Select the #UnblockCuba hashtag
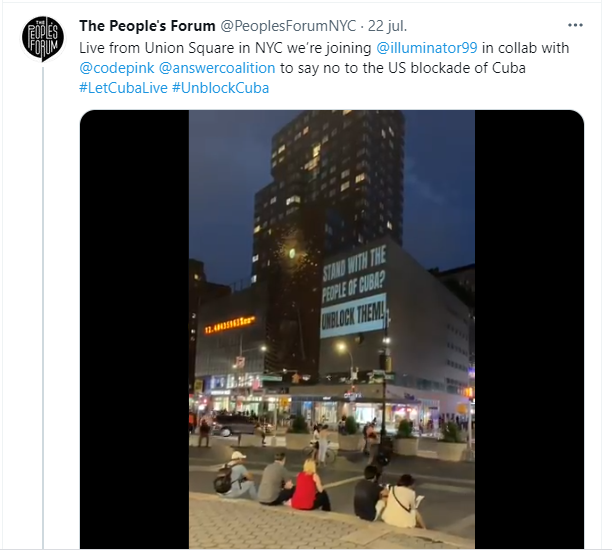 pyautogui.click(x=221, y=88)
